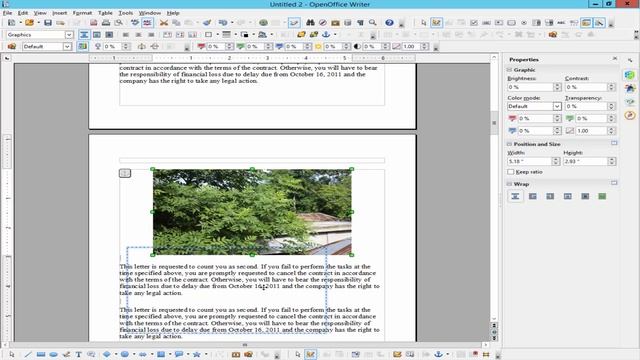The image size is (640, 360).
Task: Click the Block Arrows tool in the drawing toolbar
Action: [143, 354]
